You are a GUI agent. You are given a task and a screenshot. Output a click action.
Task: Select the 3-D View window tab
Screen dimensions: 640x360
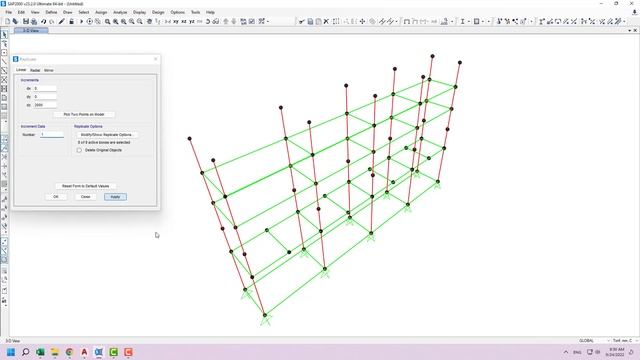point(31,31)
